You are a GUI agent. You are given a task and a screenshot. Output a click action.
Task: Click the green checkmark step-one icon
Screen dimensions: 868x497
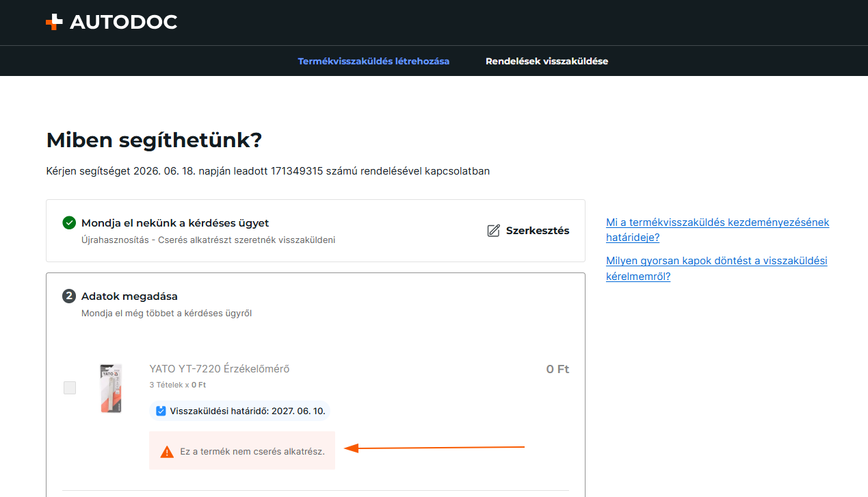click(x=69, y=222)
